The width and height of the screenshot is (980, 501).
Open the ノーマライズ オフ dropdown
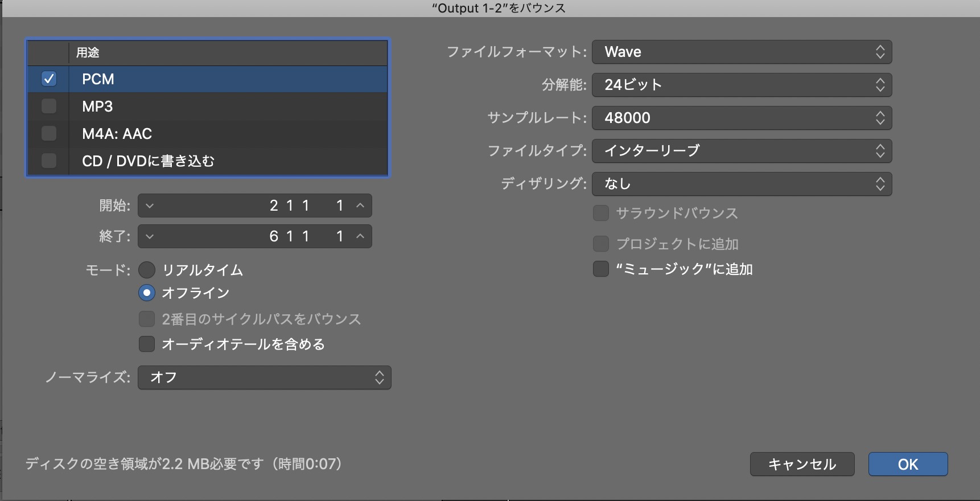[x=265, y=377]
